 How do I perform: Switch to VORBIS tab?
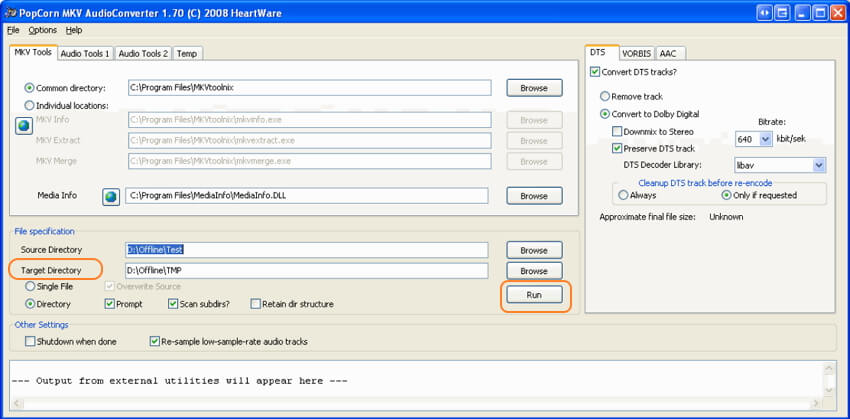pyautogui.click(x=637, y=54)
